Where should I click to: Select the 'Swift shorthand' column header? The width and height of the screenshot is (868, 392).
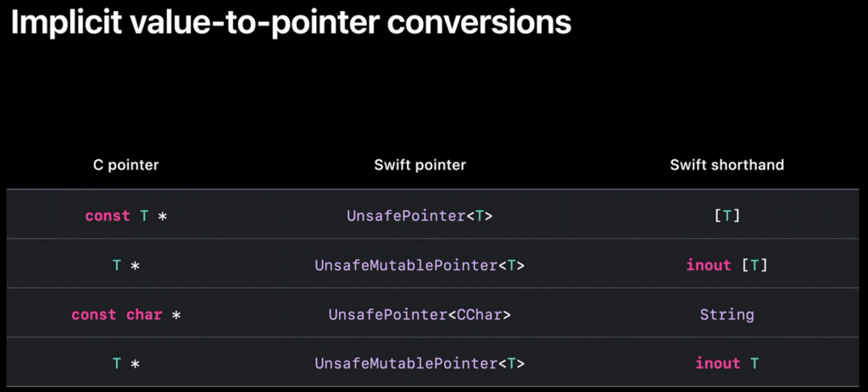pyautogui.click(x=726, y=165)
